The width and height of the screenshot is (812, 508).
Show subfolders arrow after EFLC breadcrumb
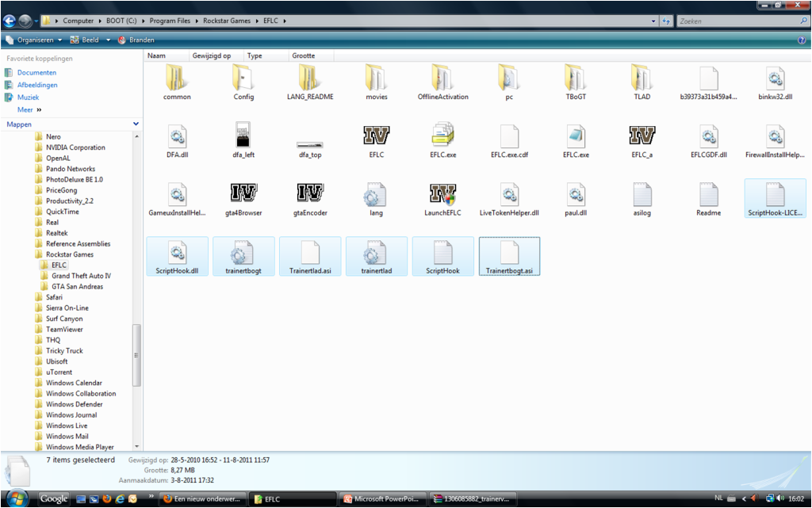click(285, 21)
